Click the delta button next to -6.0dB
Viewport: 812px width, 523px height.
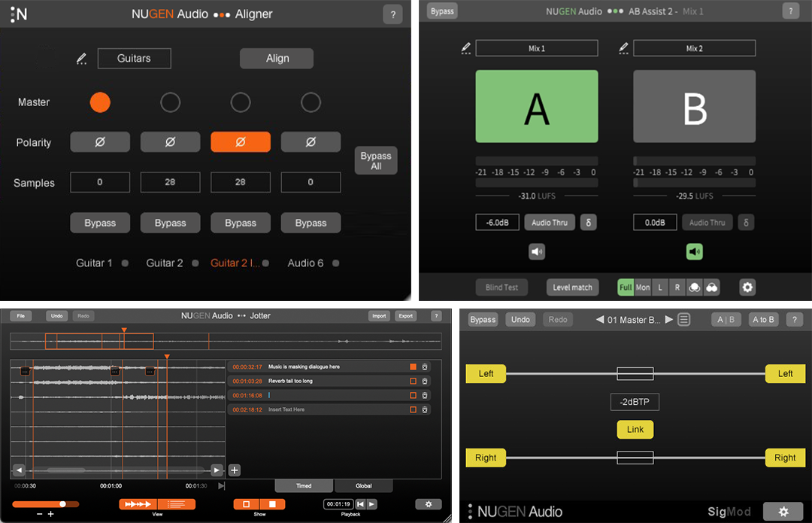[x=588, y=222]
